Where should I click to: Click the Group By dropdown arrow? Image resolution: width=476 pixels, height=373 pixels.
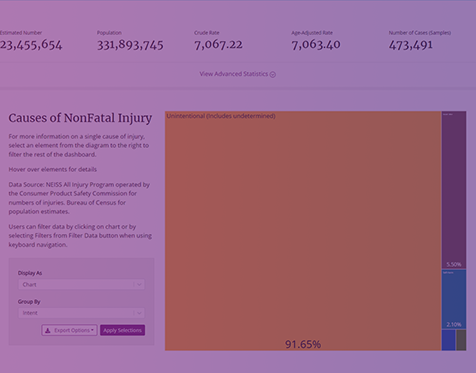pyautogui.click(x=139, y=313)
